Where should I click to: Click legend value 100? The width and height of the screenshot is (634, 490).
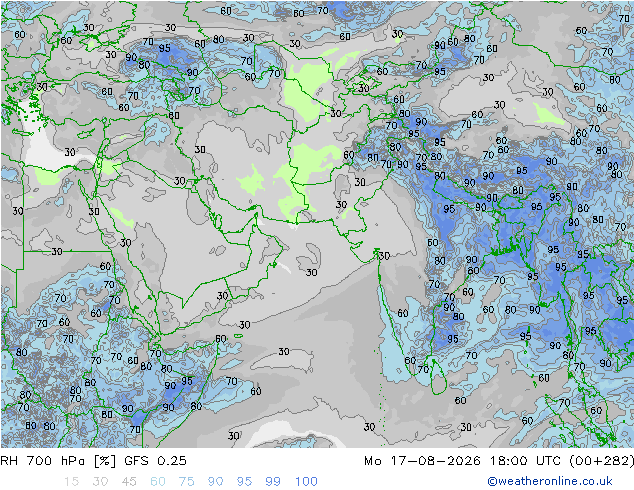pos(306,481)
